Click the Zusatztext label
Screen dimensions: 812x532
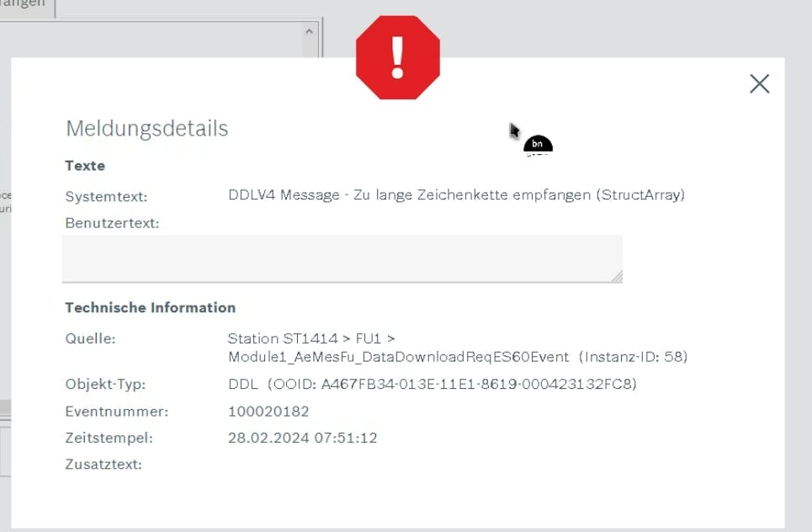point(103,464)
